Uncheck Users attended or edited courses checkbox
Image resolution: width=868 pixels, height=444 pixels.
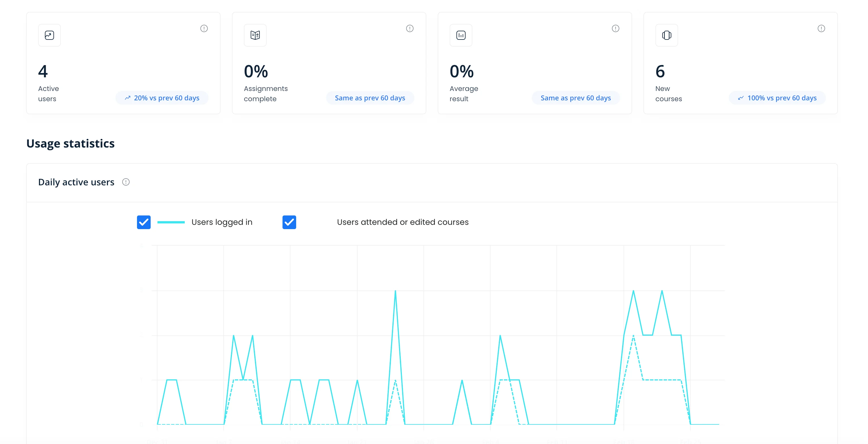[x=289, y=222]
